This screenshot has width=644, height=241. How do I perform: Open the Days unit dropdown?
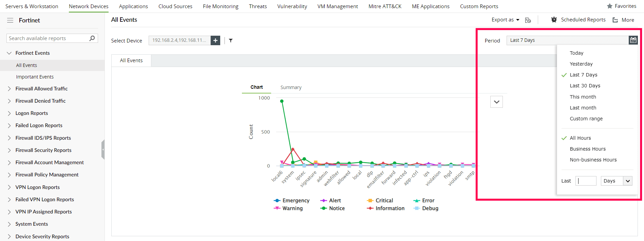click(616, 181)
